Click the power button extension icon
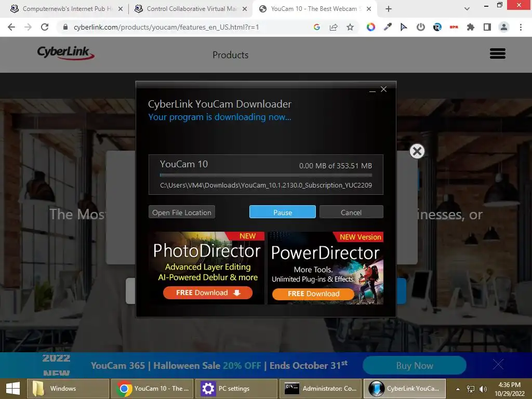The height and width of the screenshot is (399, 532). coord(421,27)
